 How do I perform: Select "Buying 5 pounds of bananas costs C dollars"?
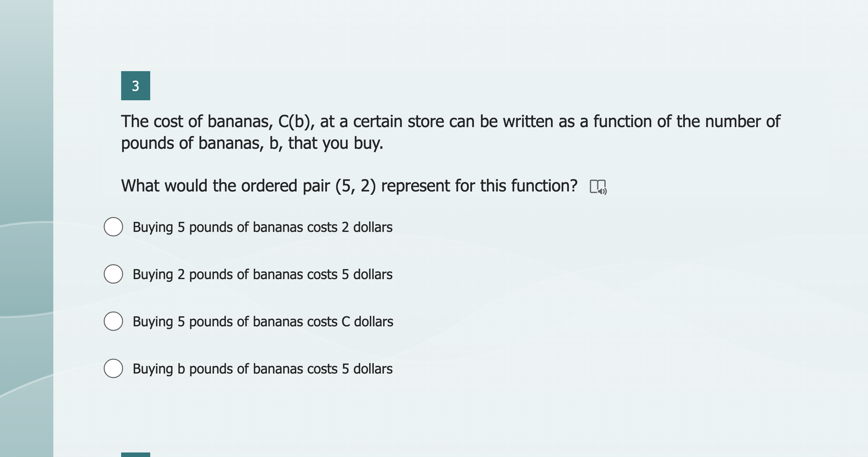coord(114,321)
